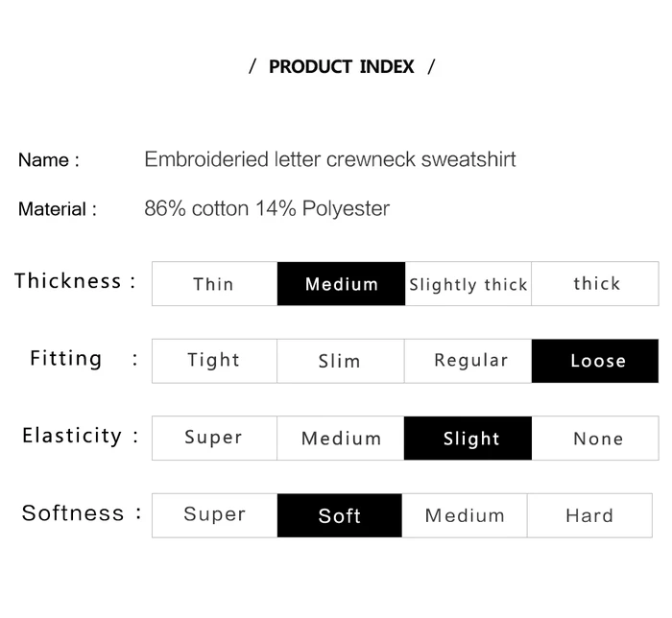Select Thin in the Thickness row
Viewport: 672px width, 618px height.
pos(214,284)
